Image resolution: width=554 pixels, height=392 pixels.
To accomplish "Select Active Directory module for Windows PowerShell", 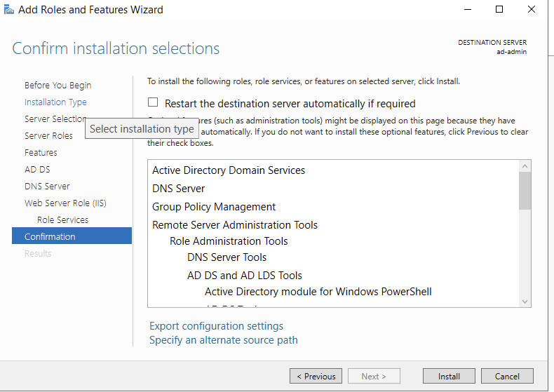I will pyautogui.click(x=318, y=292).
